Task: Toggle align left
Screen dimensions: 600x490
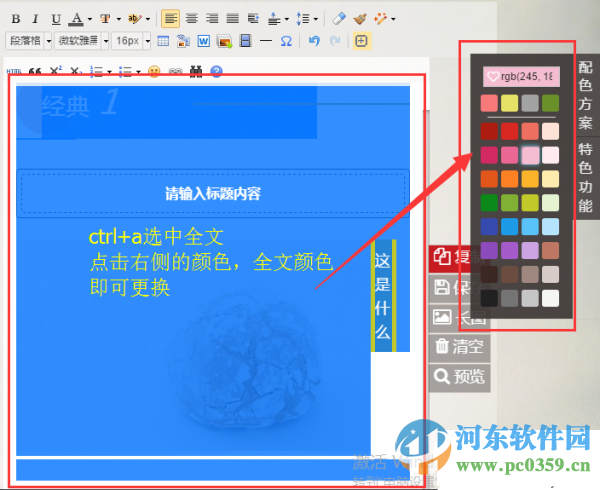Action: [x=171, y=19]
